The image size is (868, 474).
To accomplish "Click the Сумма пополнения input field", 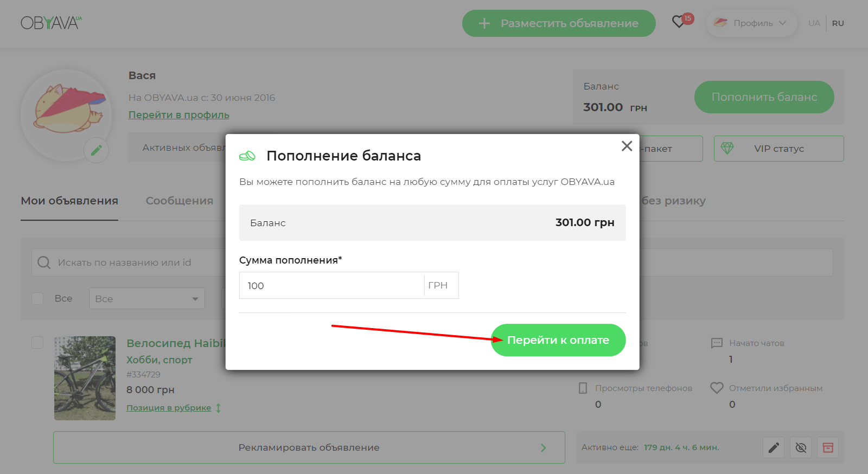I will (x=331, y=285).
